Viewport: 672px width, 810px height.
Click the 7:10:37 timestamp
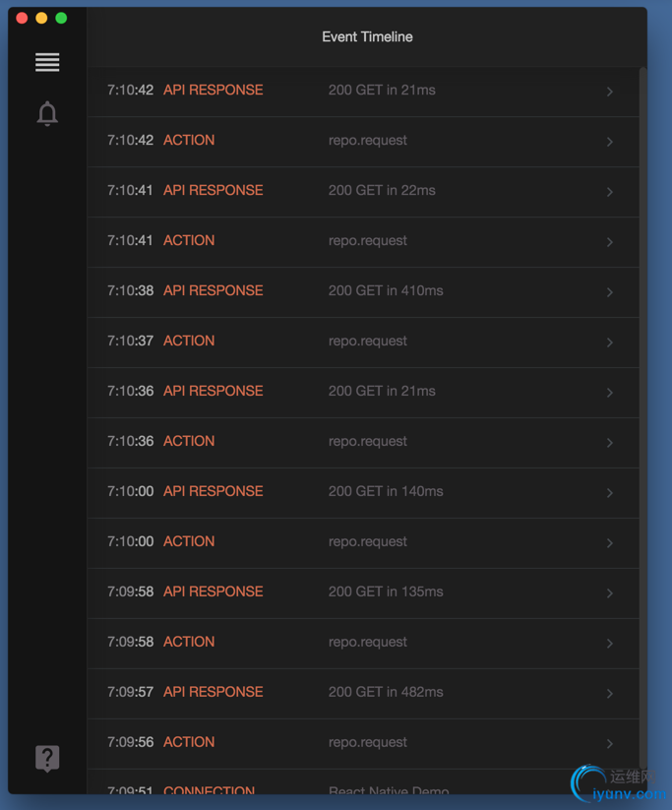tap(130, 341)
